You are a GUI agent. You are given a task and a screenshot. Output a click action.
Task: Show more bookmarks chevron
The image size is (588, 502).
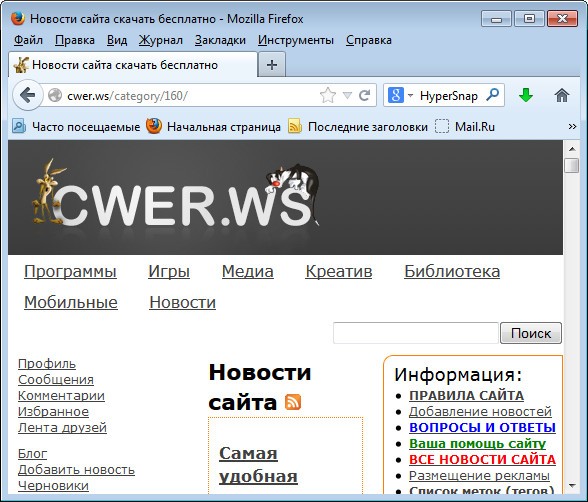coord(572,126)
